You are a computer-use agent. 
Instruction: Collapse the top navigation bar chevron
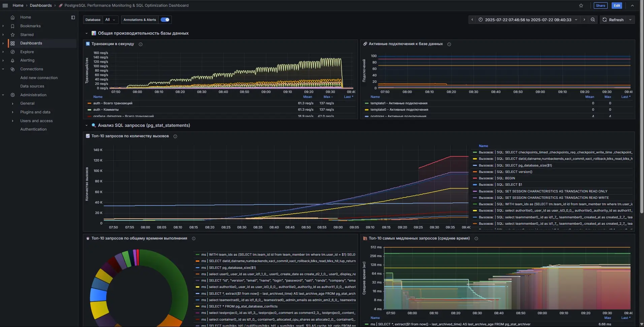click(632, 5)
